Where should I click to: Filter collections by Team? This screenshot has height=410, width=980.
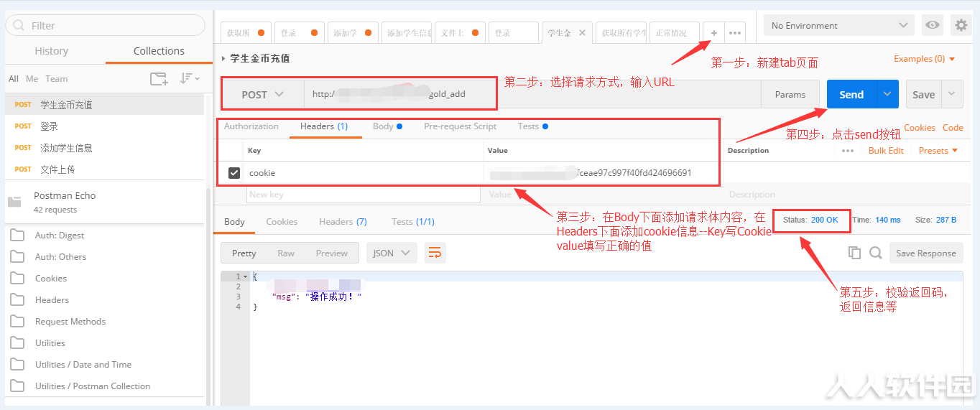[57, 79]
